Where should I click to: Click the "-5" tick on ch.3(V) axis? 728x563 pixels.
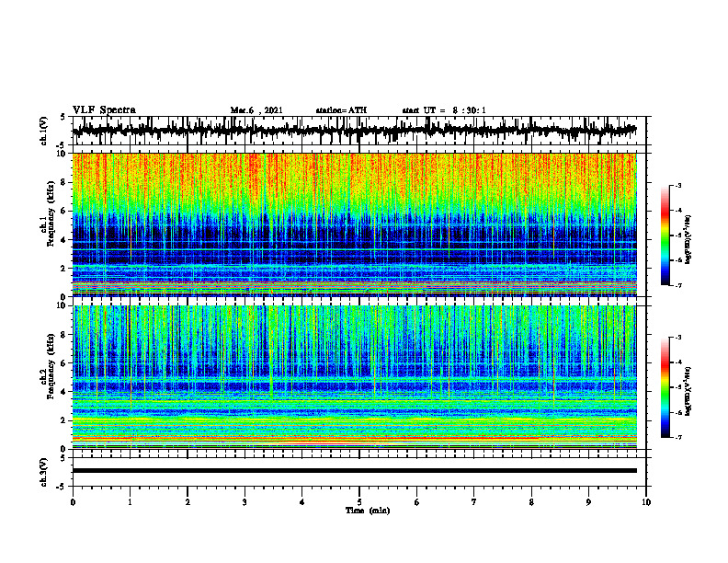63,487
